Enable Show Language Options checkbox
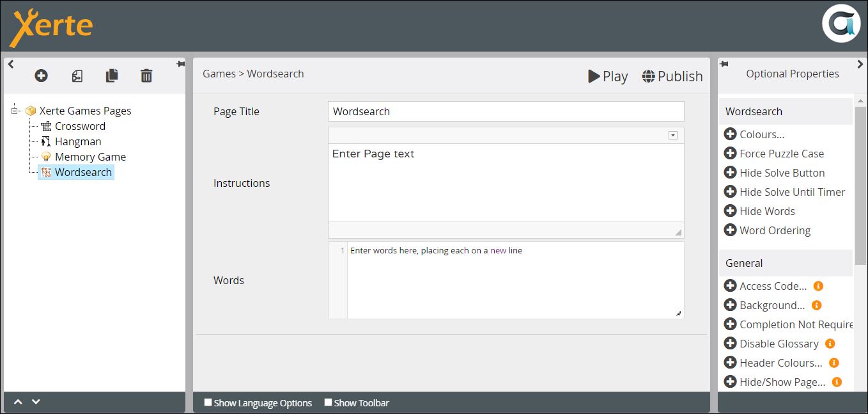The width and height of the screenshot is (868, 414). (208, 402)
